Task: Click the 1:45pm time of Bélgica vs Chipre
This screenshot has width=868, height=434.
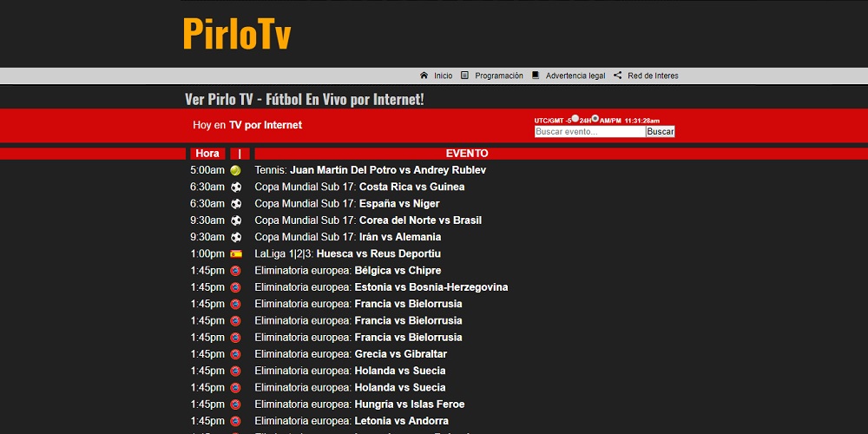Action: [207, 271]
